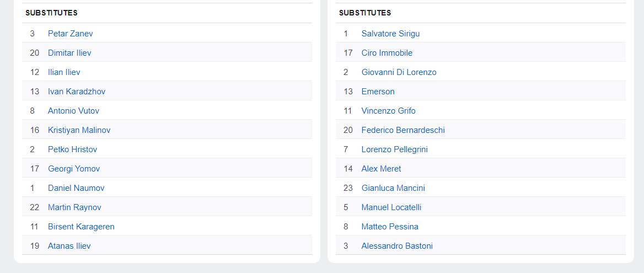Screen dimensions: 644x273
Task: View Giovanni Di Lorenzo's profile
Action: click(x=399, y=72)
